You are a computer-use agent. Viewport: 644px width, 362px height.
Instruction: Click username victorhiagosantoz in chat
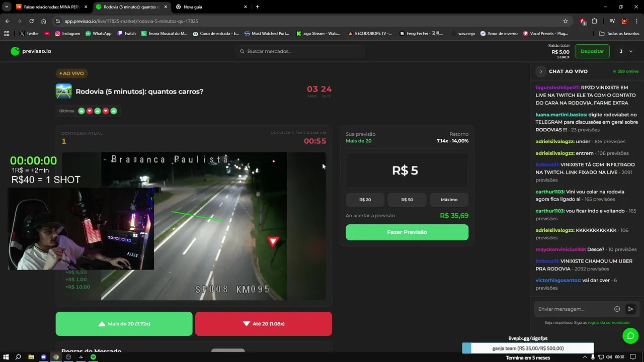558,280
